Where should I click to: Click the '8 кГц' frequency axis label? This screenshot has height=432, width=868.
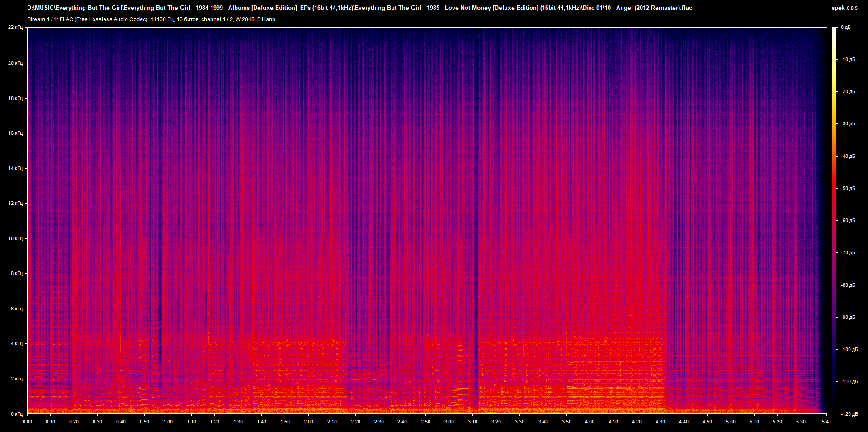tap(17, 273)
